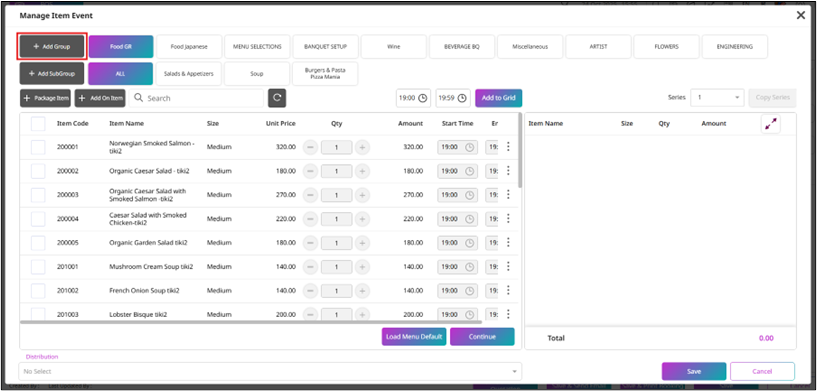
Task: Increase quantity for Norwegian Smoked Salmon
Action: (x=362, y=148)
